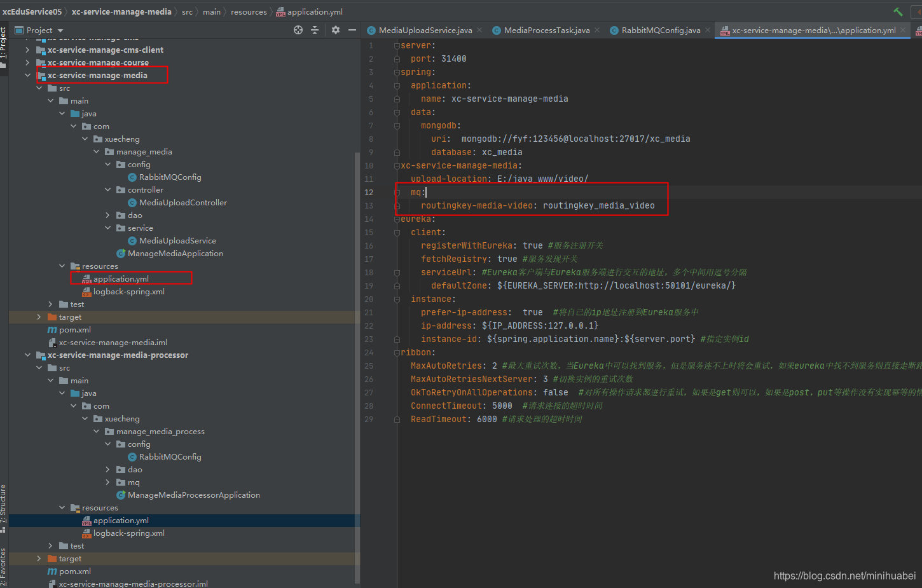
Task: Select xc-service-manage-media-processor.iml file
Action: coord(133,584)
